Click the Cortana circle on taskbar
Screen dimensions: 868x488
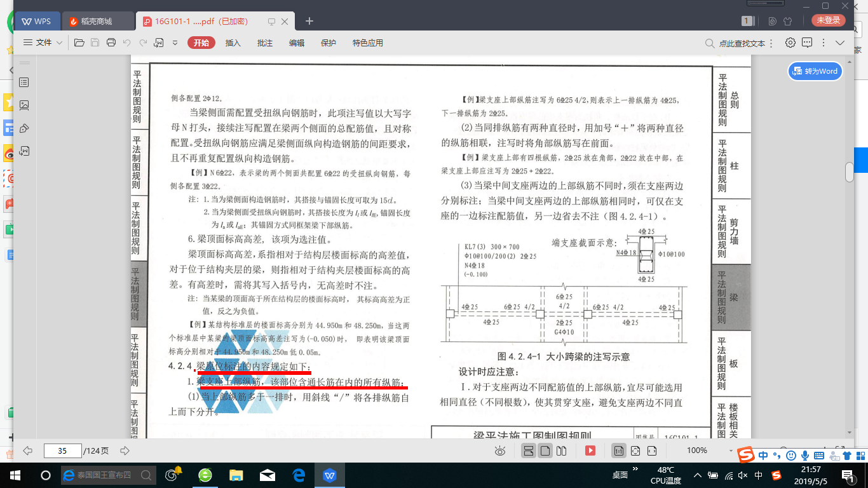[46, 475]
